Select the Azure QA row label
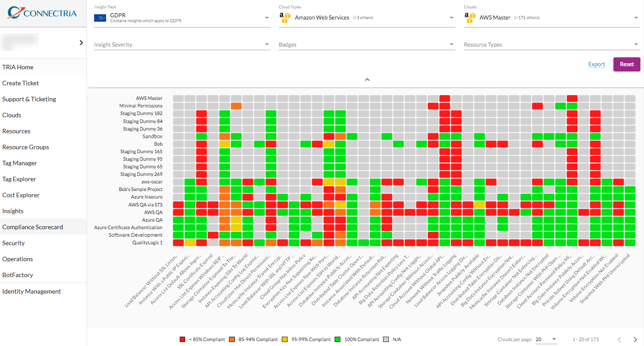Viewport: 644px width, 346px height. [152, 220]
